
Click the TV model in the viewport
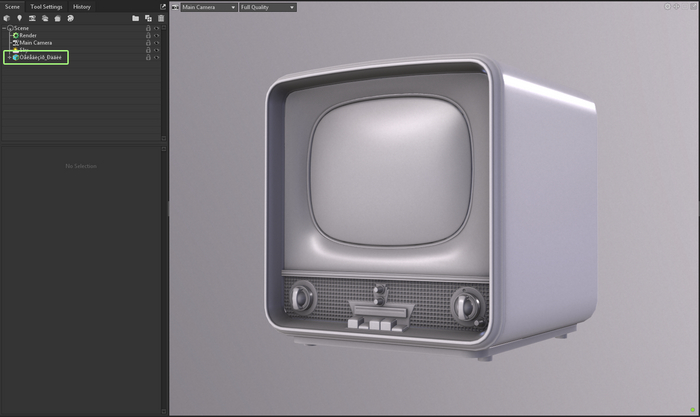tap(431, 208)
